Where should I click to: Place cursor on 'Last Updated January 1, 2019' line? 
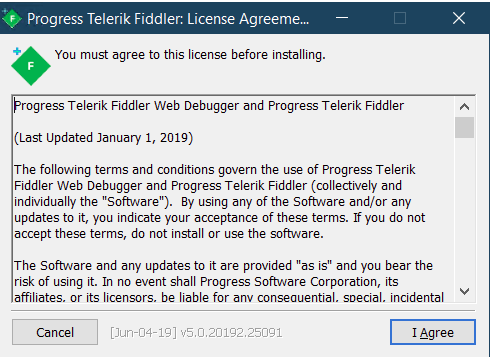coord(103,138)
